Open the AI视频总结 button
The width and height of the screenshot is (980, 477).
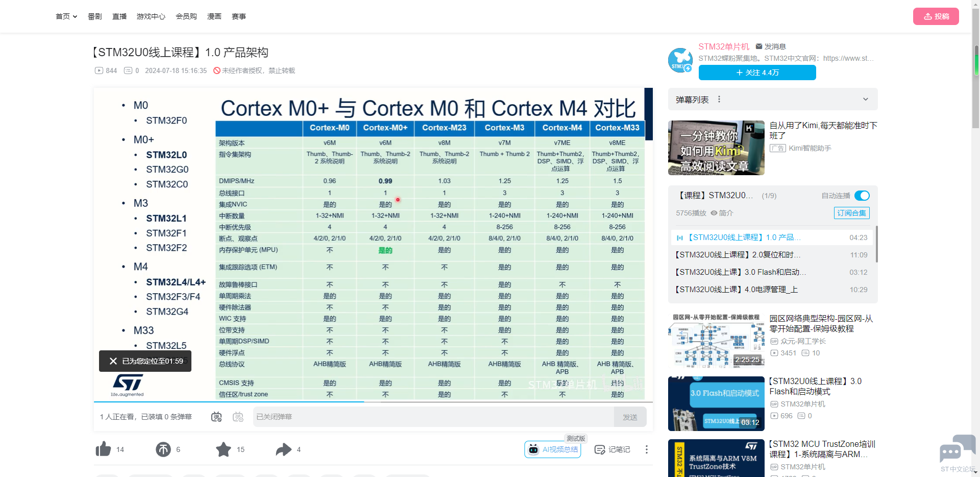pyautogui.click(x=553, y=449)
